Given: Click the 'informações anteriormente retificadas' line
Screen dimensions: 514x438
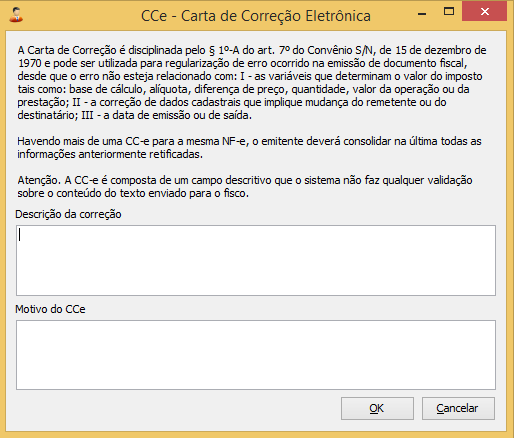Looking at the screenshot, I should pyautogui.click(x=110, y=154).
